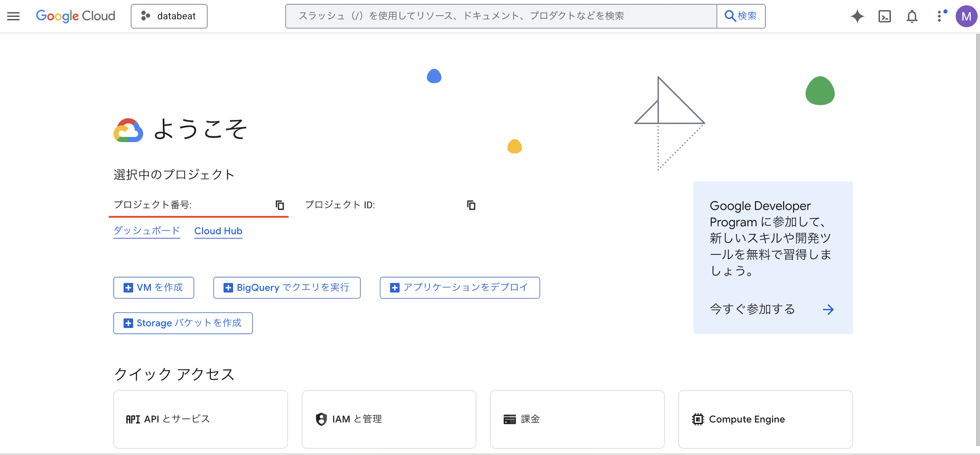Activate the Cloud Shell terminal icon
Screen dimensions: 980x455
pos(884,16)
